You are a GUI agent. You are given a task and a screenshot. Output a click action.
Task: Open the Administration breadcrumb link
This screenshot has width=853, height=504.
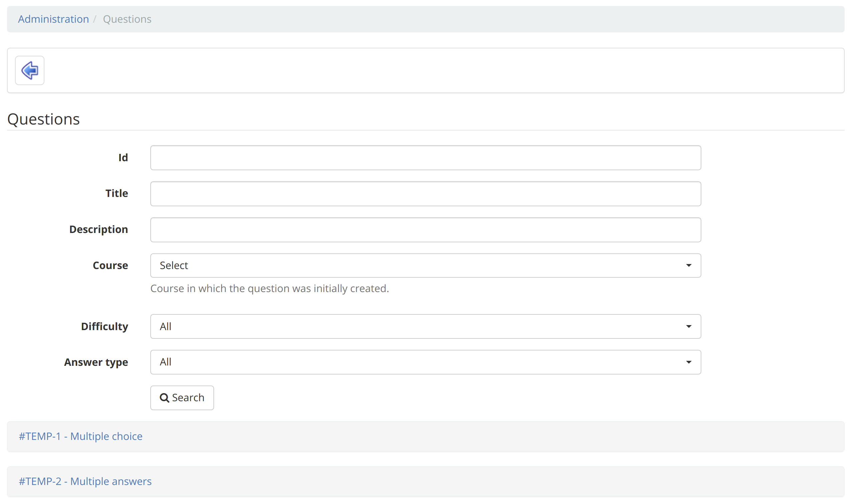[53, 19]
